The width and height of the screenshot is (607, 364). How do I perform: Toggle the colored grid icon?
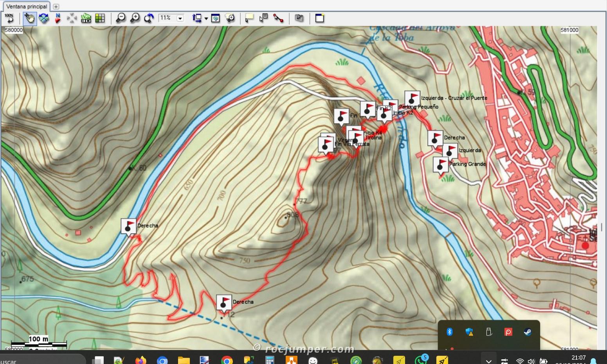coord(100,18)
